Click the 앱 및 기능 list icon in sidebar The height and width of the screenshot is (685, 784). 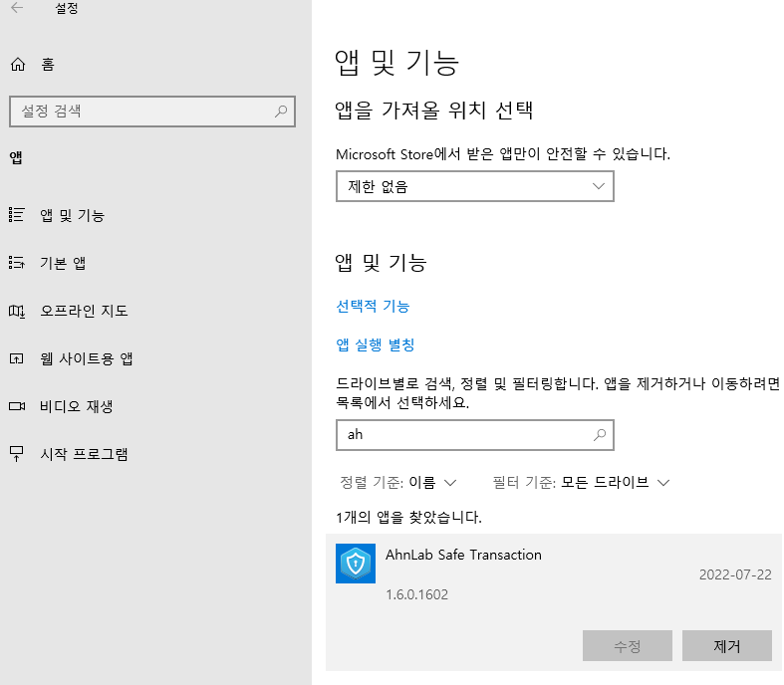coord(17,215)
